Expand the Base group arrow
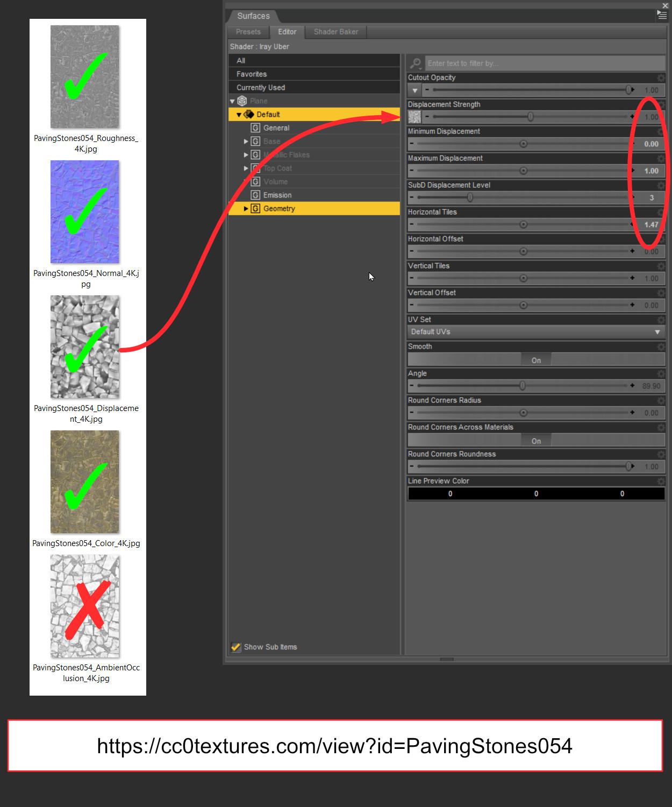Viewport: 672px width, 807px height. (x=246, y=141)
